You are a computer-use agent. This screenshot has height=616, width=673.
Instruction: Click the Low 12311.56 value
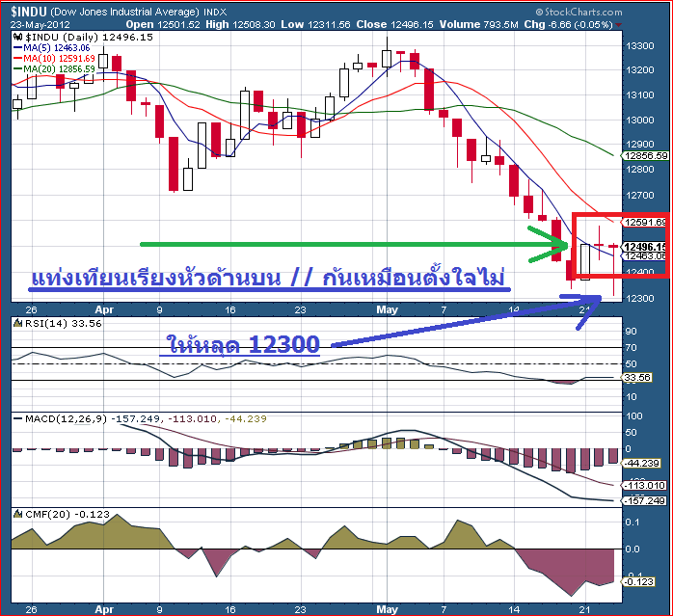pyautogui.click(x=315, y=24)
